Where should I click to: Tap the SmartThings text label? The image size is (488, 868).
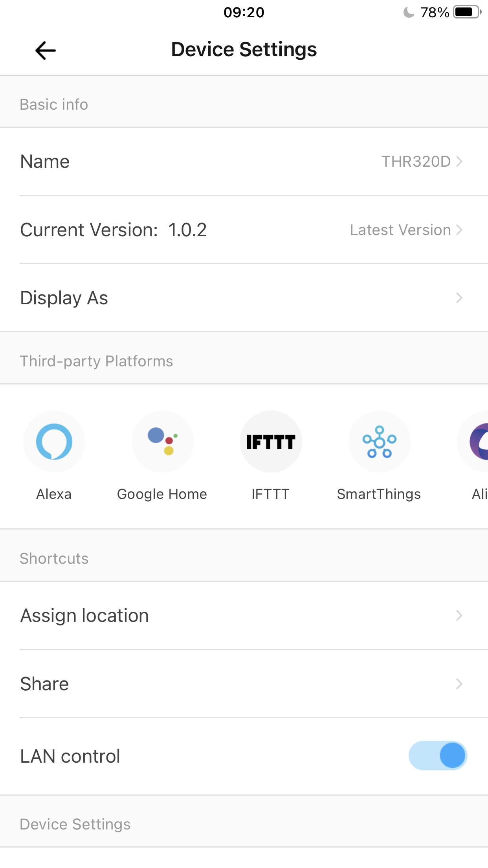[x=379, y=494]
